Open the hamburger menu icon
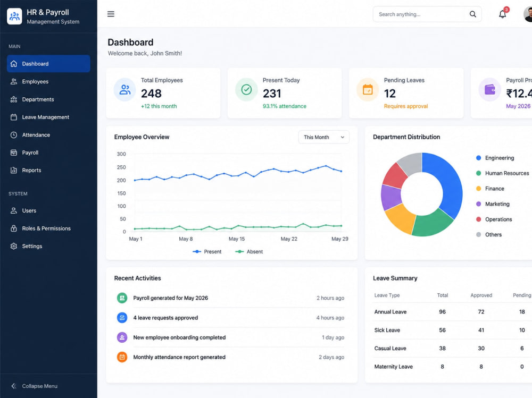Image resolution: width=532 pixels, height=398 pixels. 111,14
